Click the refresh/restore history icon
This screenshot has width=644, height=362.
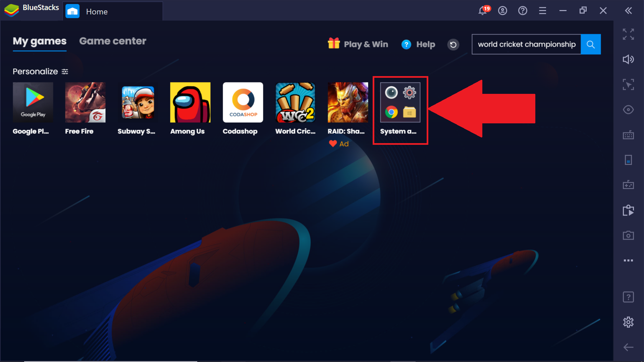453,44
